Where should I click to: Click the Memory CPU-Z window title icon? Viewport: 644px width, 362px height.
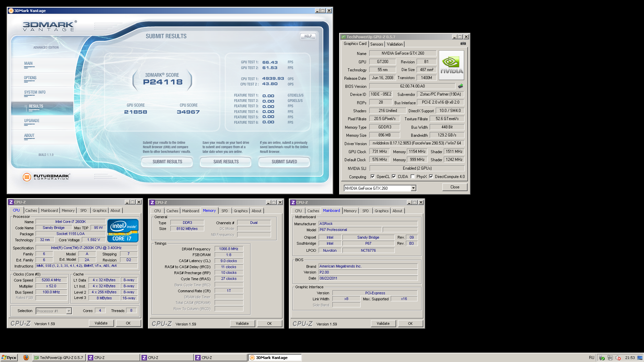pyautogui.click(x=152, y=202)
